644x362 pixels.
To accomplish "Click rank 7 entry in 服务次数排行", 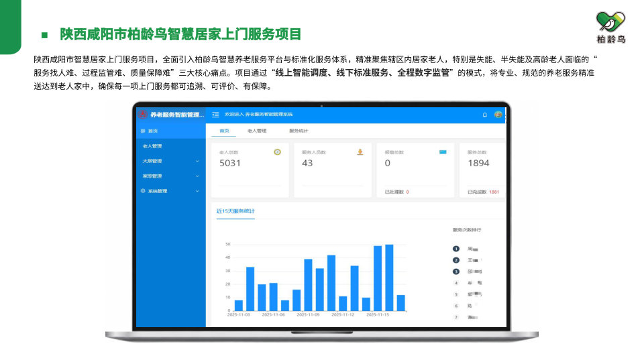I will pos(466,317).
